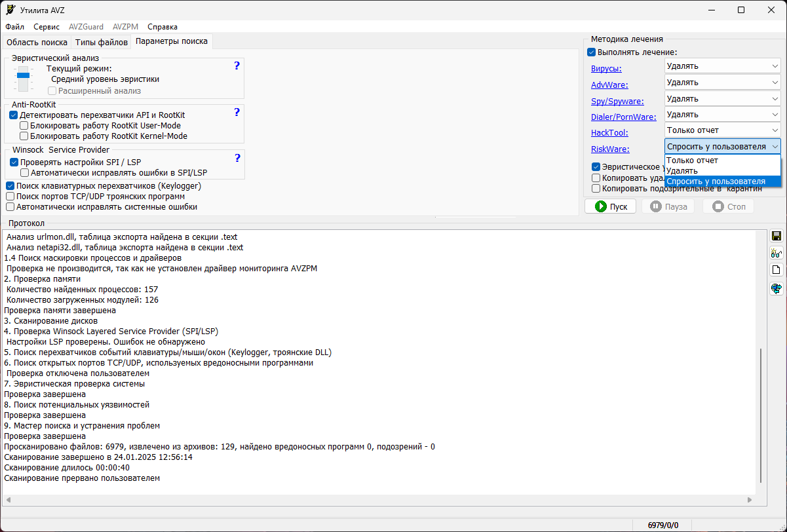Screen dimensions: 787x532
Task: Open help via question mark near Эвристический анализ
Action: pyautogui.click(x=237, y=66)
